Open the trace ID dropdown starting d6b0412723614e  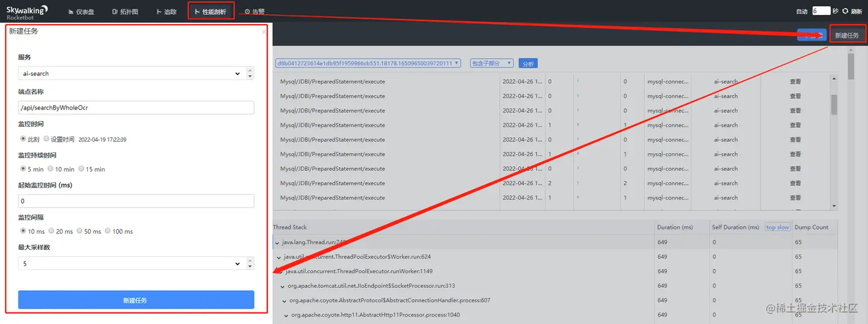[368, 63]
